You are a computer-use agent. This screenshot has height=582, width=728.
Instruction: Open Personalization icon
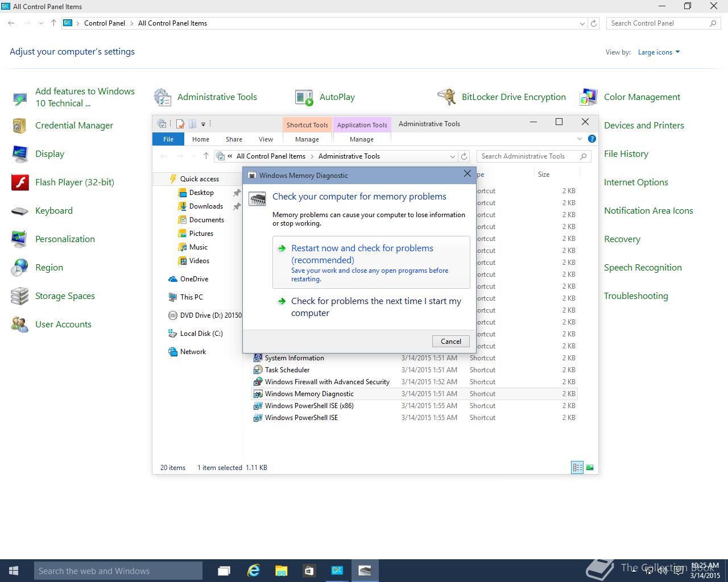tap(20, 239)
